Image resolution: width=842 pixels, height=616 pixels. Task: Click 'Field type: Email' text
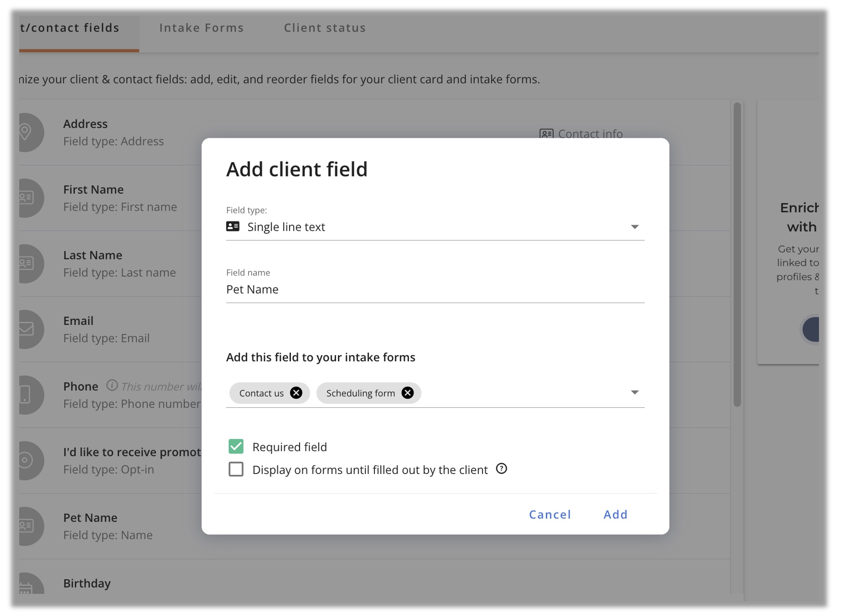107,338
